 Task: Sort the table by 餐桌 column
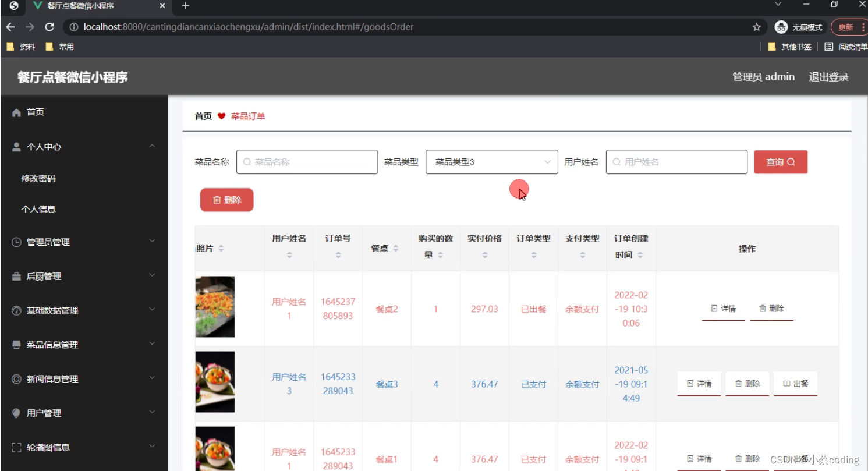click(x=396, y=249)
